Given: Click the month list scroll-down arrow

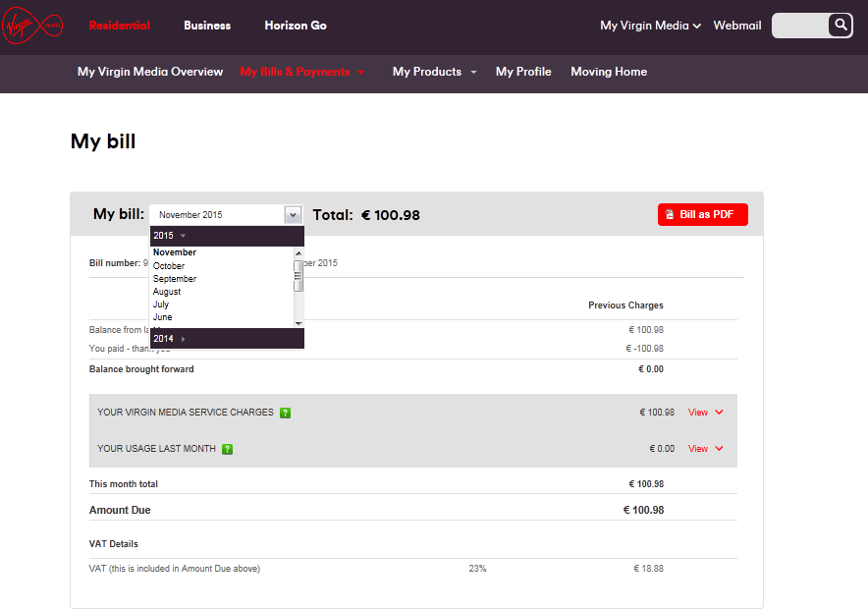Looking at the screenshot, I should point(298,323).
